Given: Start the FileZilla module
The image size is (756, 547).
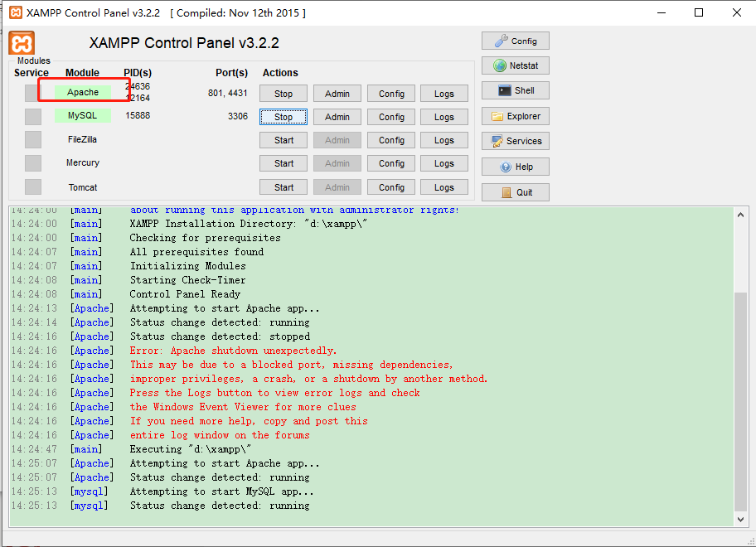Looking at the screenshot, I should coord(283,140).
